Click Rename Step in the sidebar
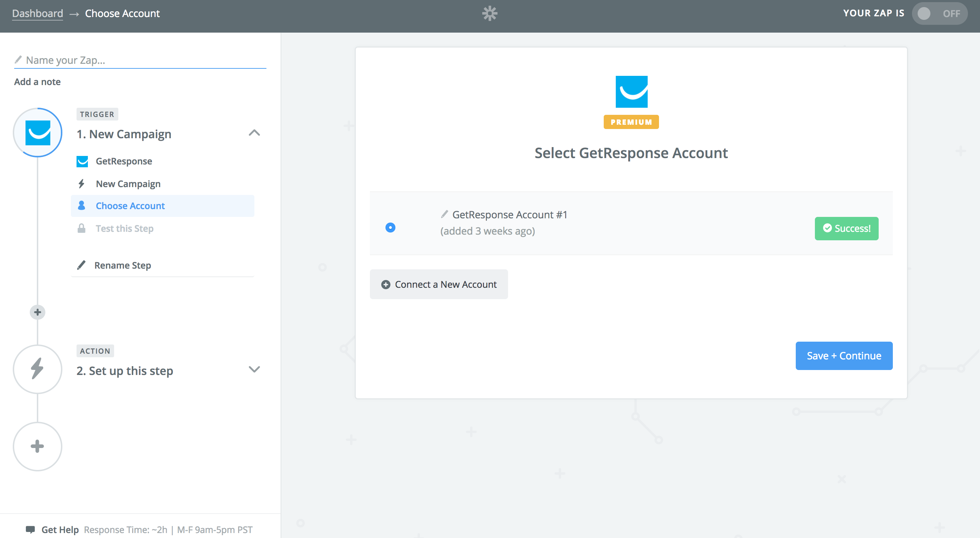 point(123,265)
